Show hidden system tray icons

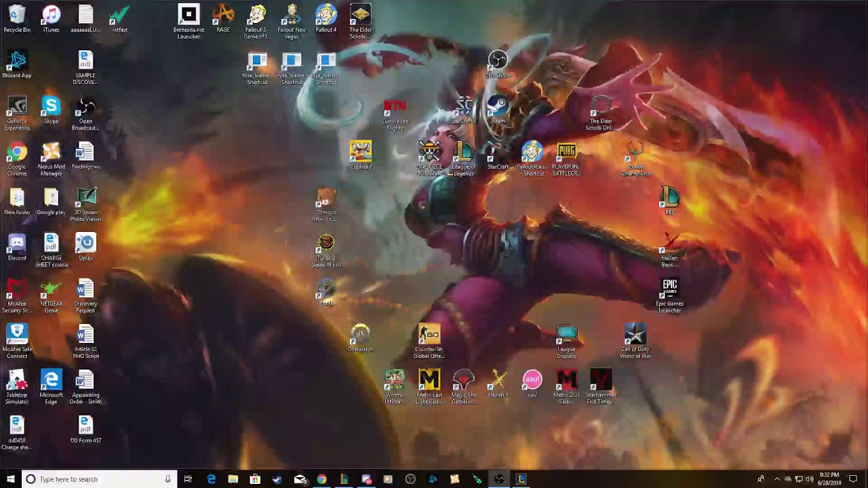coord(776,479)
